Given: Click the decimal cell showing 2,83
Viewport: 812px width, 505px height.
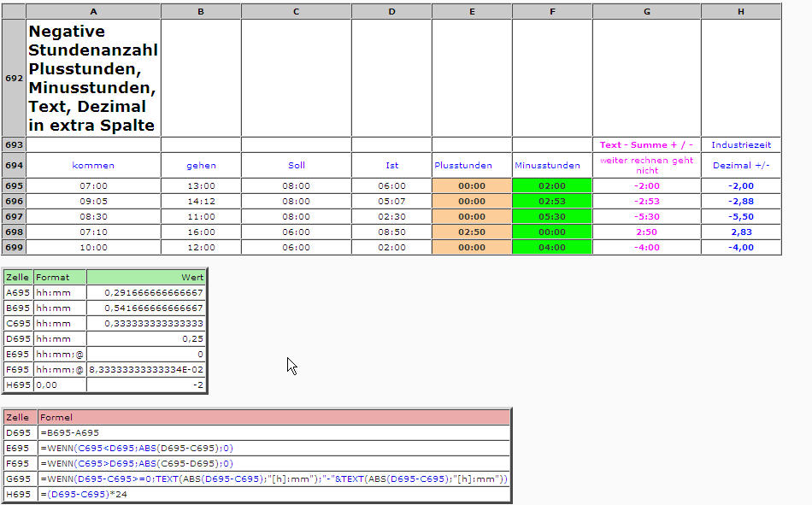Looking at the screenshot, I should pyautogui.click(x=740, y=232).
